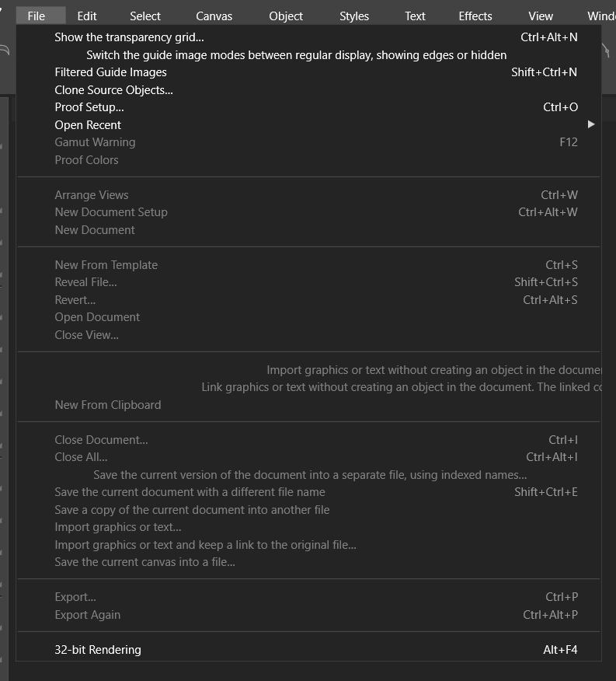Click the Open Recent menu entry
This screenshot has height=681, width=616.
(x=88, y=125)
